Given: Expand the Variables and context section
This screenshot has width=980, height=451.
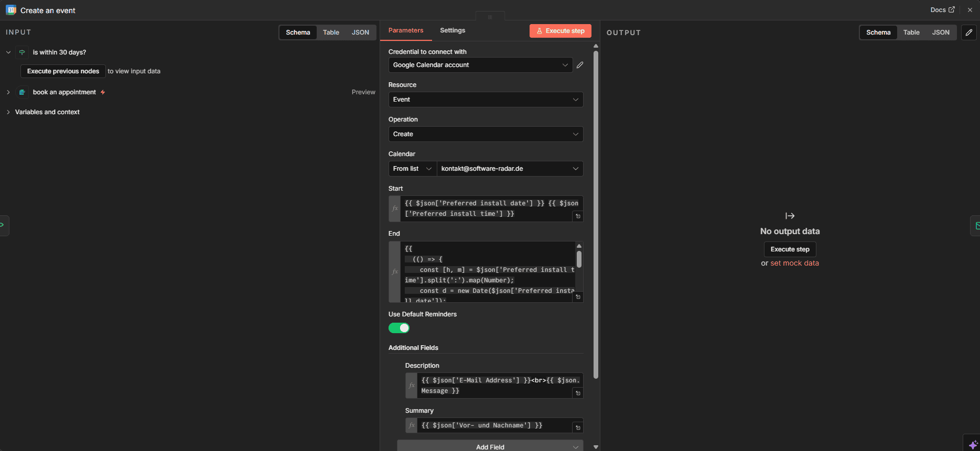Looking at the screenshot, I should [x=47, y=112].
